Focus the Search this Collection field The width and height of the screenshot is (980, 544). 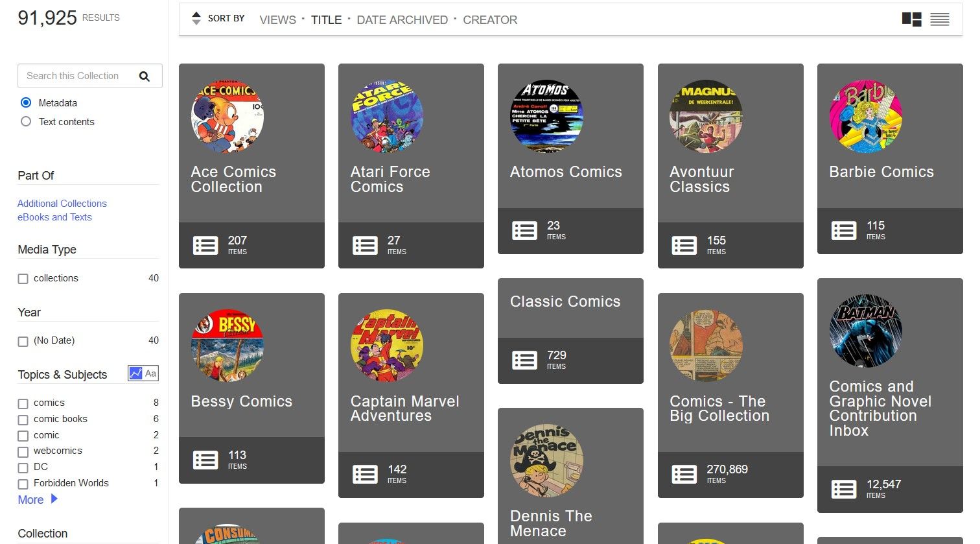[x=90, y=76]
